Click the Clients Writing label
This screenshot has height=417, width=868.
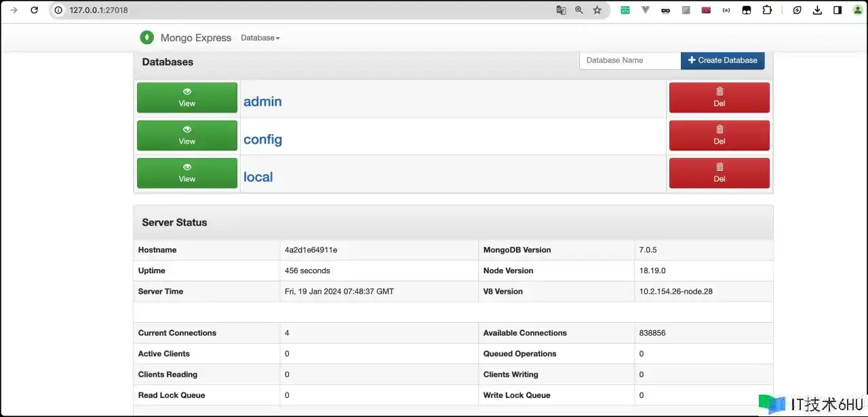pos(511,374)
